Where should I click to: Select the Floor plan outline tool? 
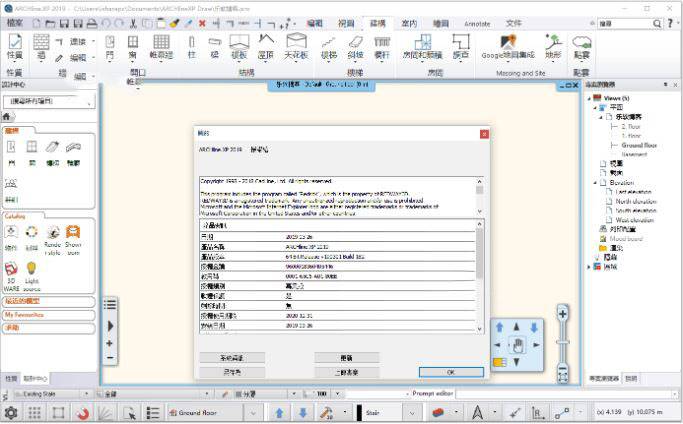point(461,47)
